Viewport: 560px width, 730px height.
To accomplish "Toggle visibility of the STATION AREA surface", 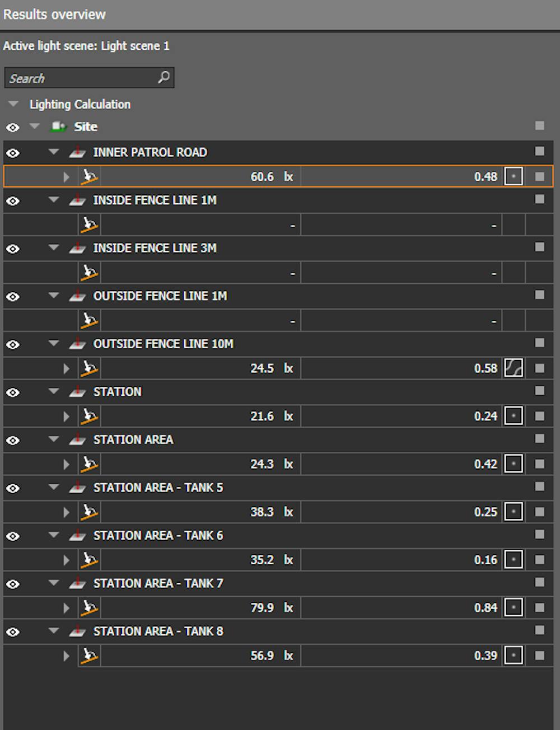I will 13,440.
